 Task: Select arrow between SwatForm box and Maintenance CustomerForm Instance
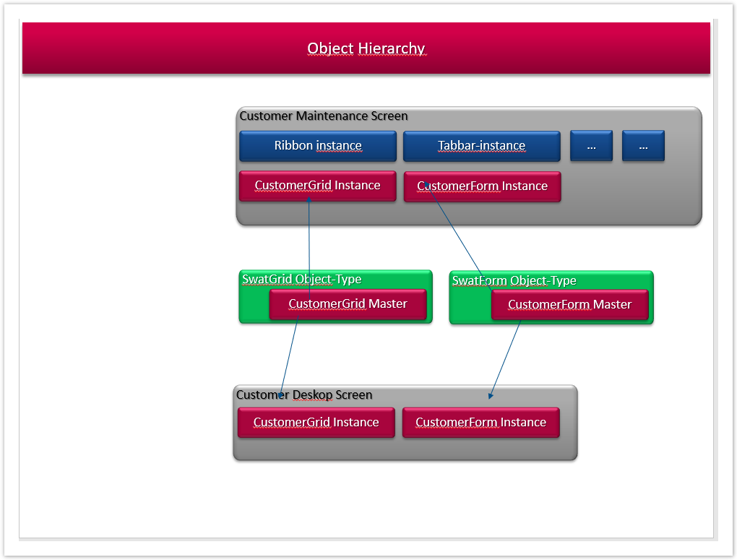tap(457, 237)
